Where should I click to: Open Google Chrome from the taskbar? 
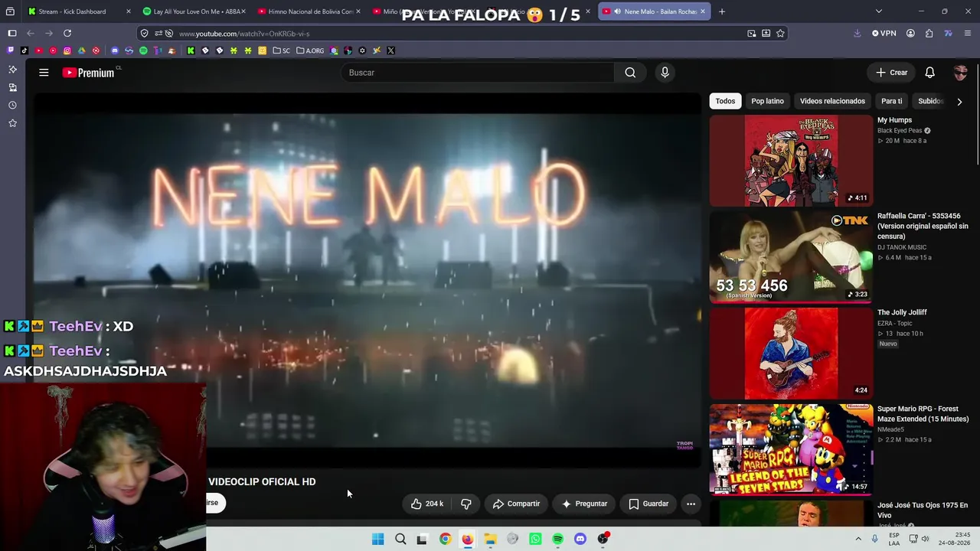coord(445,539)
